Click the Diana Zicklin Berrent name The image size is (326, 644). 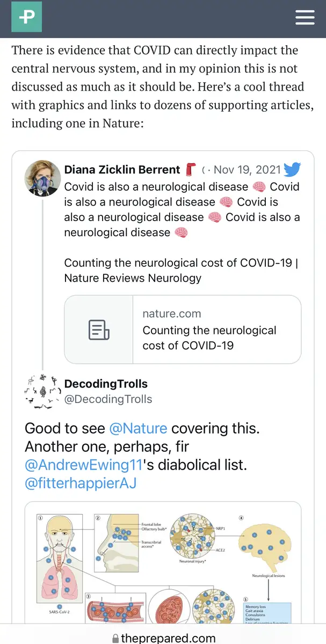[122, 170]
